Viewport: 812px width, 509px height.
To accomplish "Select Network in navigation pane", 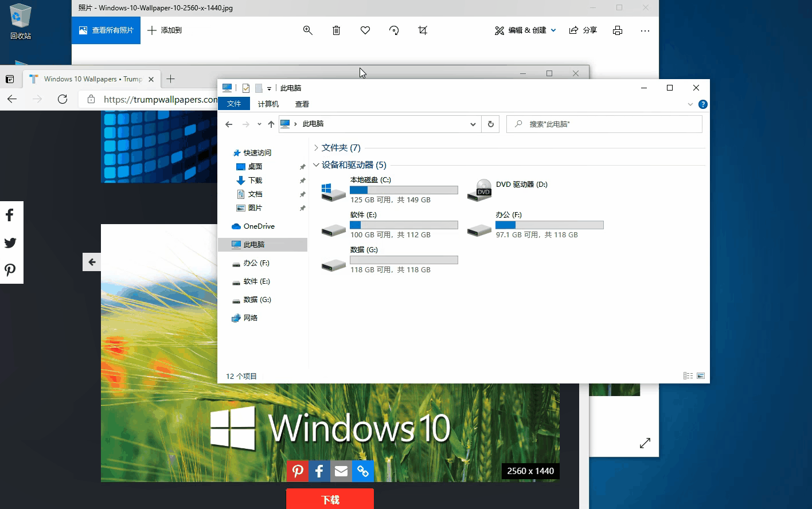I will (x=245, y=318).
